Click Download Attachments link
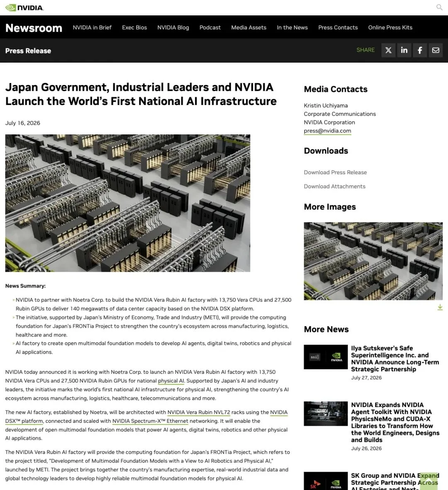The width and height of the screenshot is (448, 490). [x=335, y=187]
